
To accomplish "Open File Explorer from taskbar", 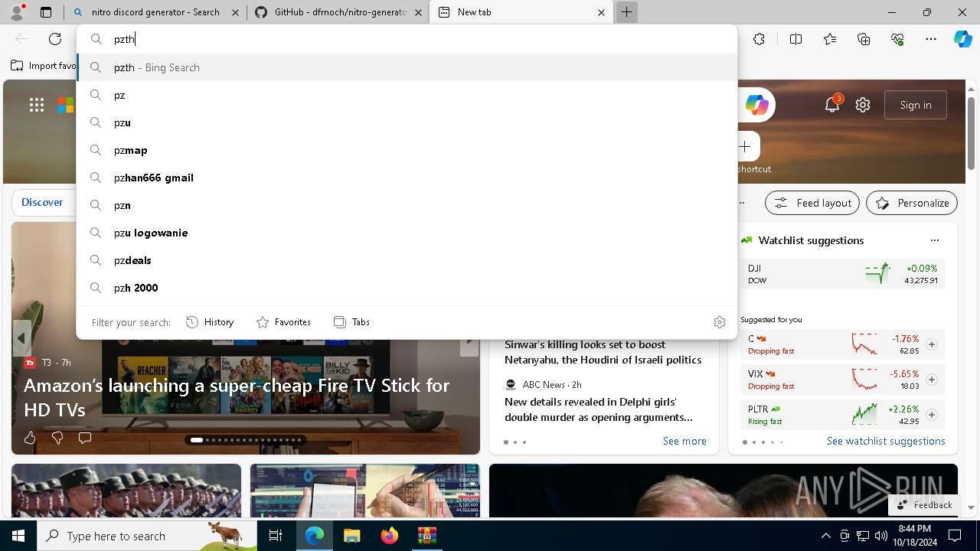I will coord(351,536).
